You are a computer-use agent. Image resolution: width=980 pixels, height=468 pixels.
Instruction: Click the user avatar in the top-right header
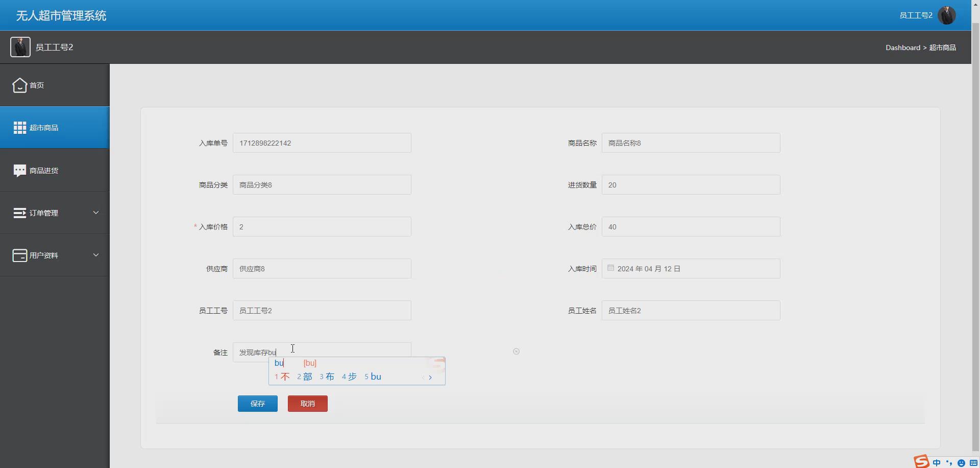pos(947,15)
